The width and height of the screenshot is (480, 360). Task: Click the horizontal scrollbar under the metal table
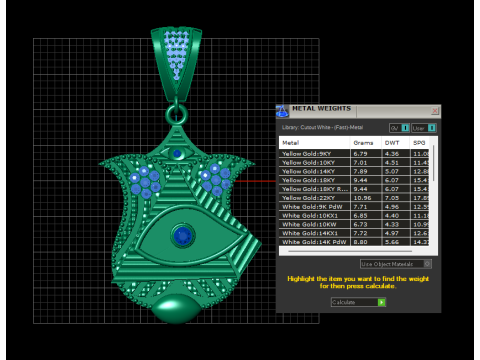coord(350,251)
